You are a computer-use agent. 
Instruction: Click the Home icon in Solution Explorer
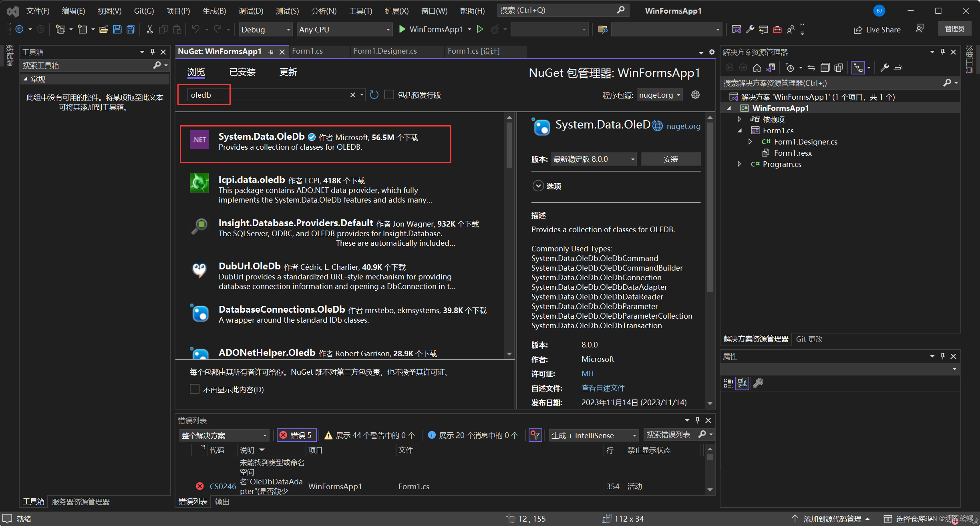(757, 68)
